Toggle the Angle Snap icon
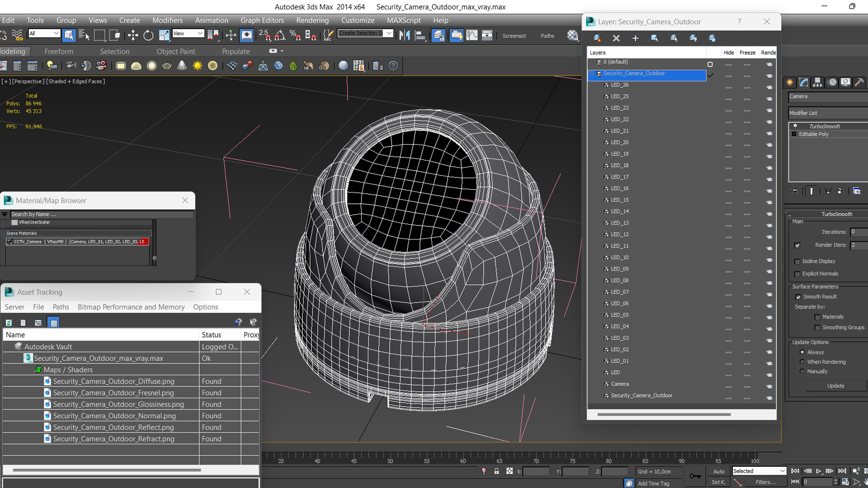 (x=280, y=35)
